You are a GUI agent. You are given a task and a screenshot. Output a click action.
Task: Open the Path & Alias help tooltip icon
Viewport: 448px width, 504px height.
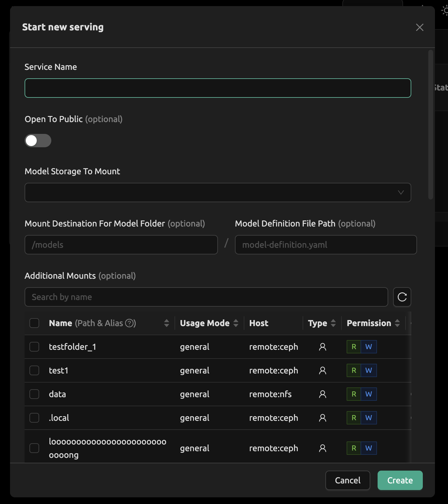(x=130, y=323)
